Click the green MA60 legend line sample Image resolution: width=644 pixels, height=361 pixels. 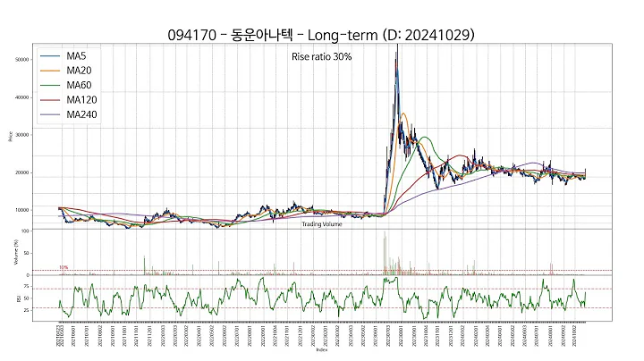[50, 85]
